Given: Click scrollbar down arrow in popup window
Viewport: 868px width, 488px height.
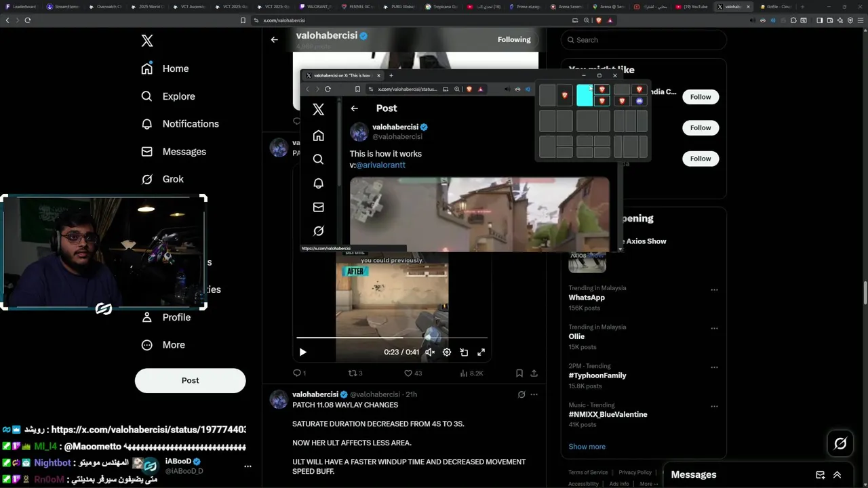Looking at the screenshot, I should [x=620, y=249].
